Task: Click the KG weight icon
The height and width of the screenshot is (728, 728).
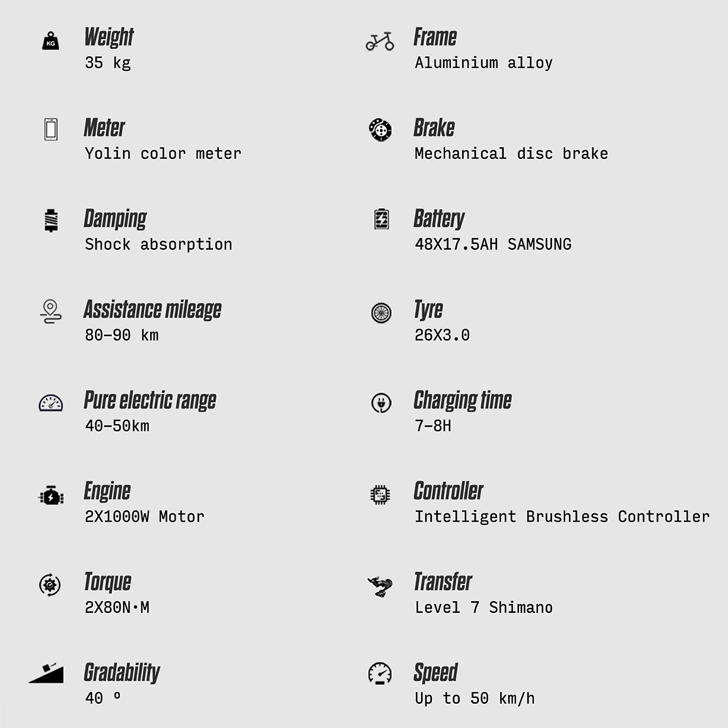Action: [51, 41]
